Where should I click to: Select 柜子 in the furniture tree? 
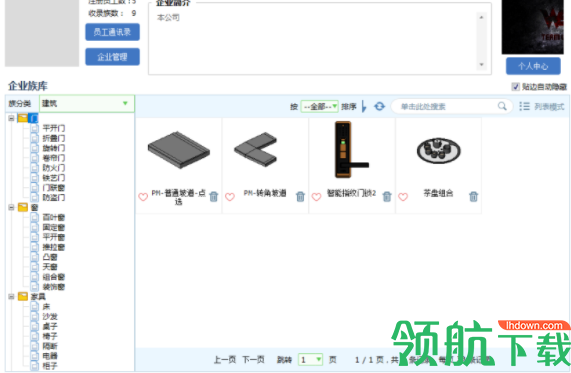pos(50,366)
